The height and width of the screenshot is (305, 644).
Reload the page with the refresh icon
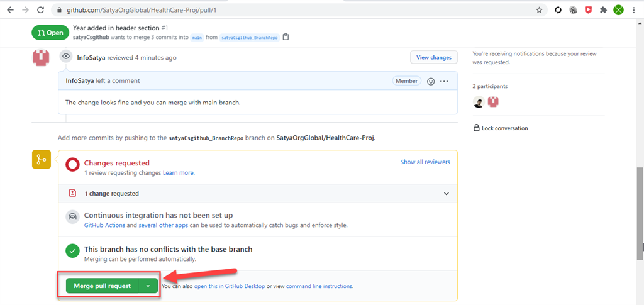(x=40, y=10)
